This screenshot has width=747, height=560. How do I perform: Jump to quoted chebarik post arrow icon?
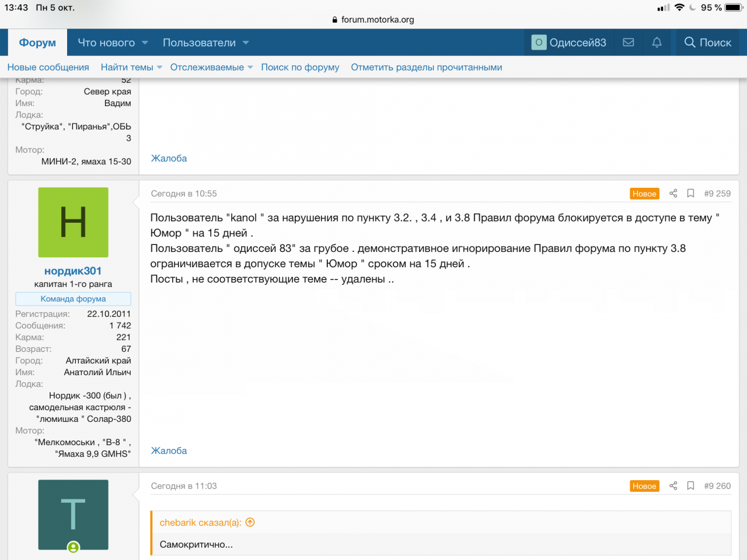click(x=250, y=523)
